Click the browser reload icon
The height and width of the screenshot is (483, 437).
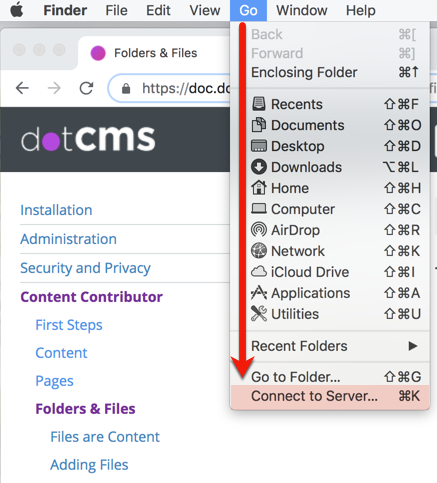coord(86,88)
